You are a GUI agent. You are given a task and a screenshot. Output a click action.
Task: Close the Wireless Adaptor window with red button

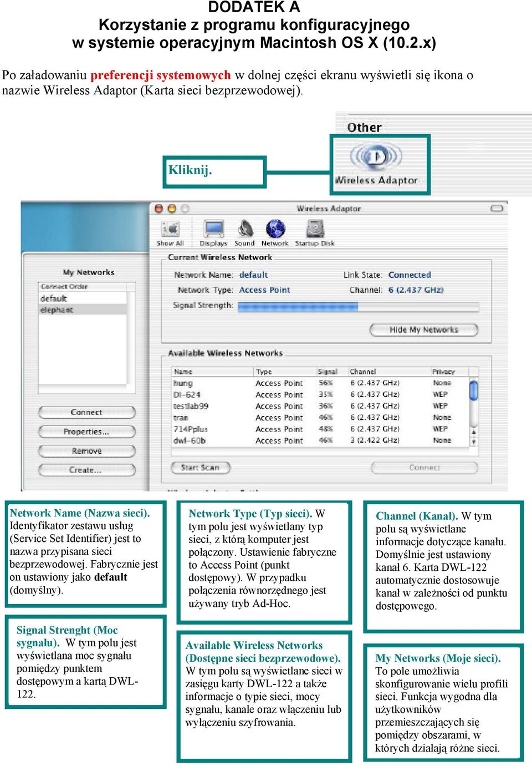tap(158, 209)
